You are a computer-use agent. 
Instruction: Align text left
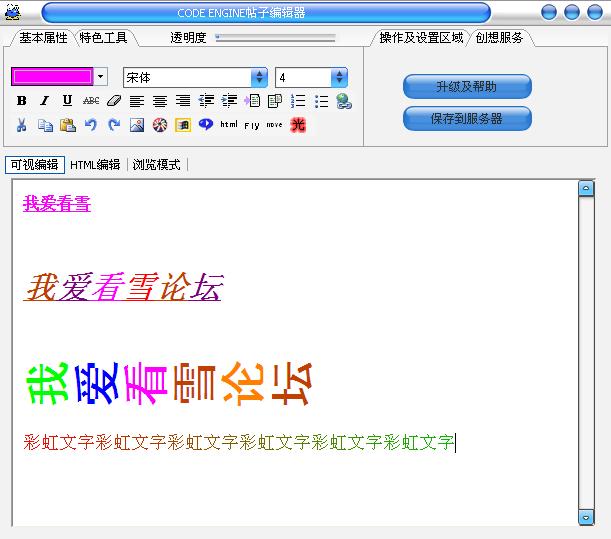pos(137,101)
